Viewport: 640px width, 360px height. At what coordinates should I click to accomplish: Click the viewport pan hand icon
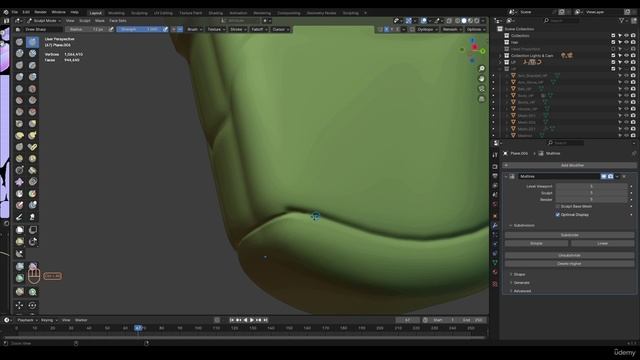pyautogui.click(x=482, y=79)
